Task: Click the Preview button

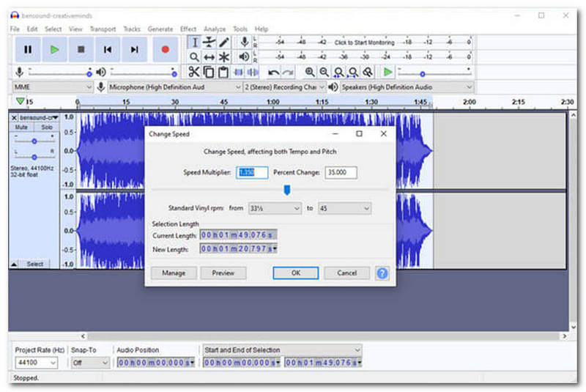Action: click(223, 273)
